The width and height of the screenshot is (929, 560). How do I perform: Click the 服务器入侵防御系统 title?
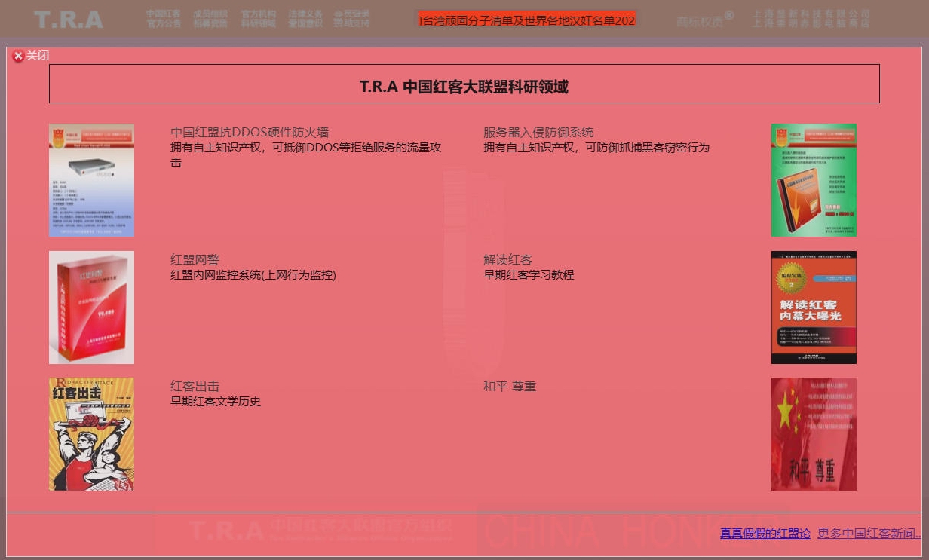(x=538, y=133)
